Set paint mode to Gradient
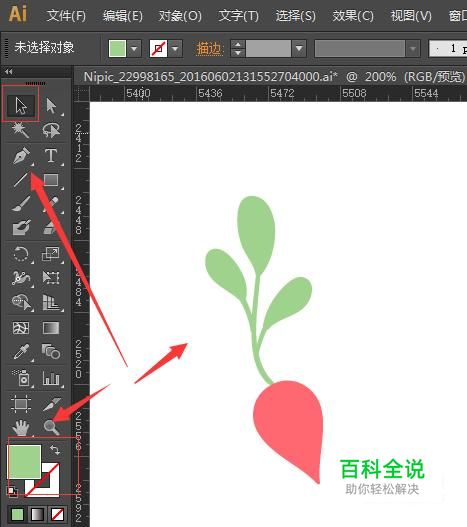 coord(37,514)
